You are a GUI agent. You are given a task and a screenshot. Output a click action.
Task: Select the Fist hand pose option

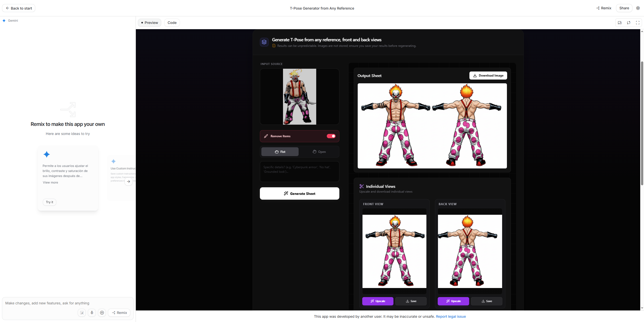coord(280,152)
